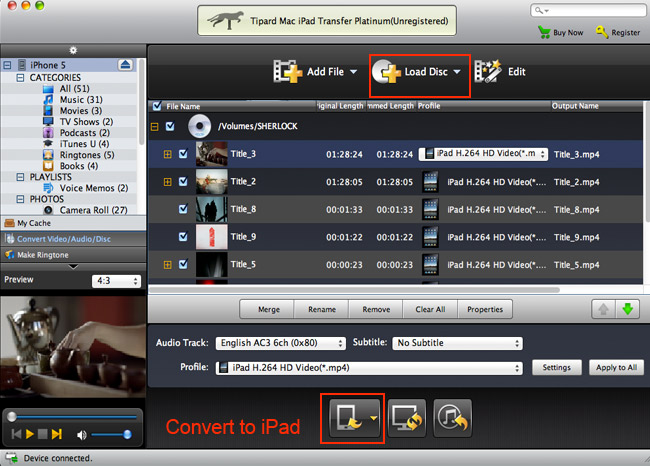Select the Movies (3) category

[81, 111]
